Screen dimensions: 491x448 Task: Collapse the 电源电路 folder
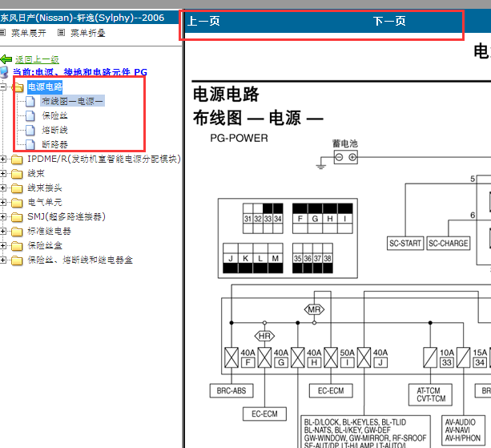coord(3,87)
